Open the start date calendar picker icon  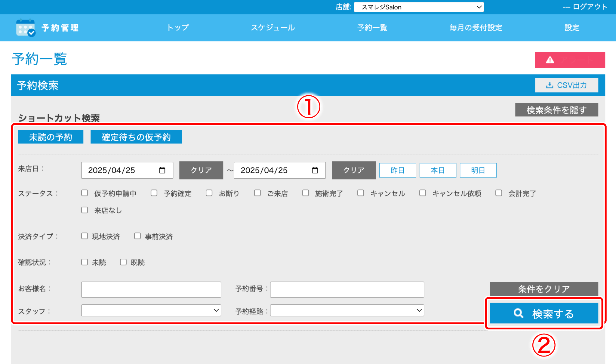162,170
